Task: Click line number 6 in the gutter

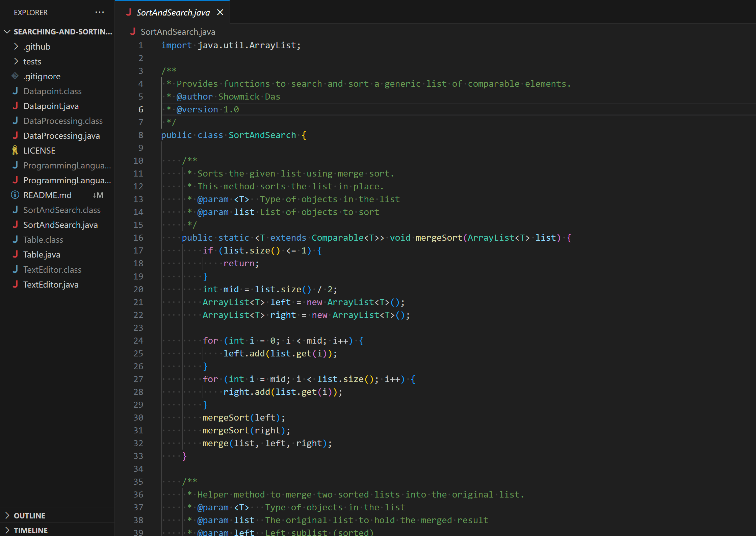Action: [141, 109]
